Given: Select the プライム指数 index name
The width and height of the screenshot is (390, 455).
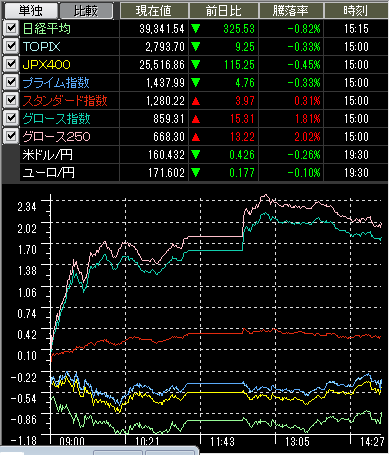Looking at the screenshot, I should [56, 83].
